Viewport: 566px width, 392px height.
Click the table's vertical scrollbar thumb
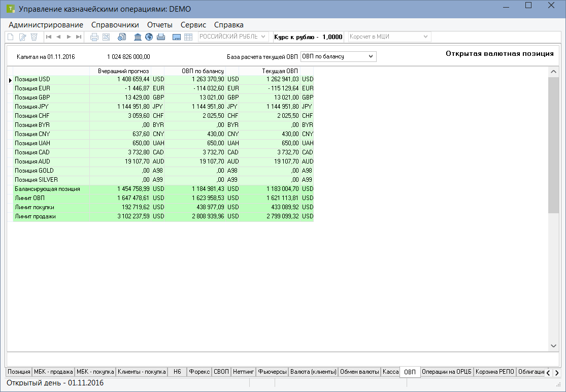[553, 145]
